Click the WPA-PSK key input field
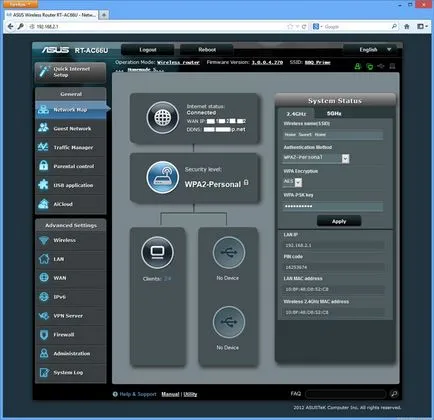 click(x=333, y=206)
